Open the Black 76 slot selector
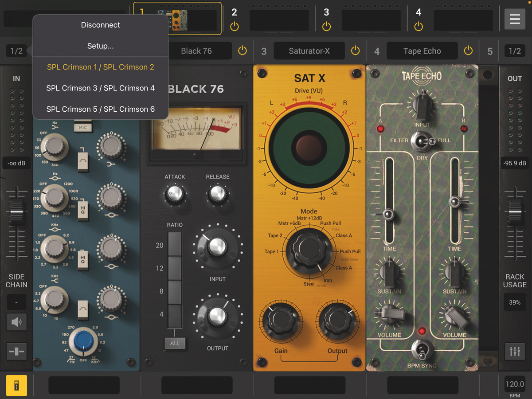Viewport: 532px width, 399px height. [196, 51]
